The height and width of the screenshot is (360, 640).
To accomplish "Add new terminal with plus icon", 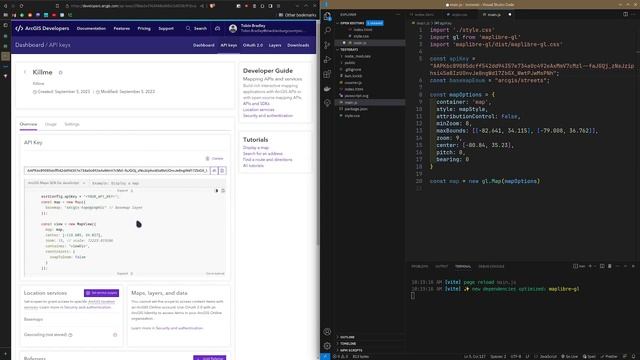I will (x=590, y=266).
